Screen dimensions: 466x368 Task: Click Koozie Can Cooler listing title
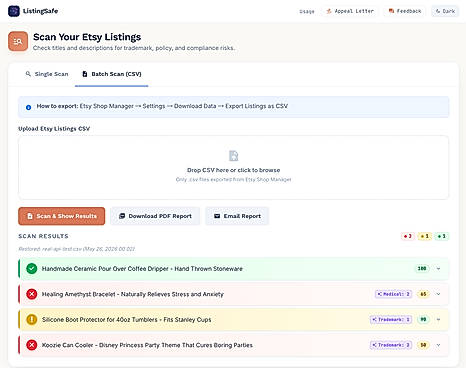147,345
